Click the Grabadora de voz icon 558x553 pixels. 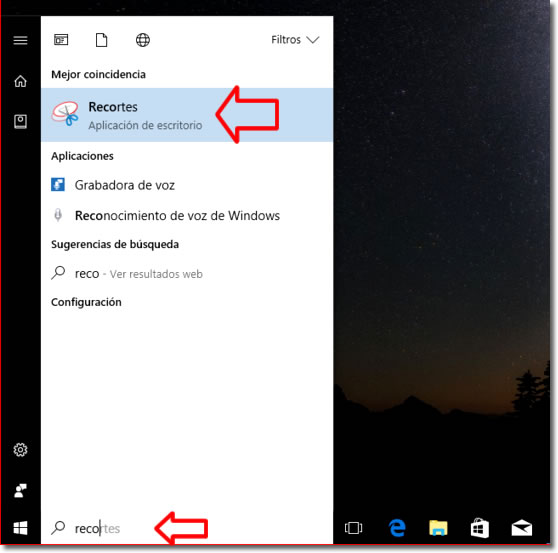pos(58,185)
